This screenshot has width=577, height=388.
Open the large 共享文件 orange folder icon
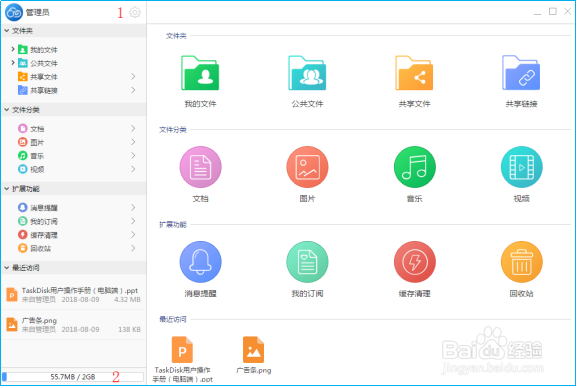(x=414, y=73)
